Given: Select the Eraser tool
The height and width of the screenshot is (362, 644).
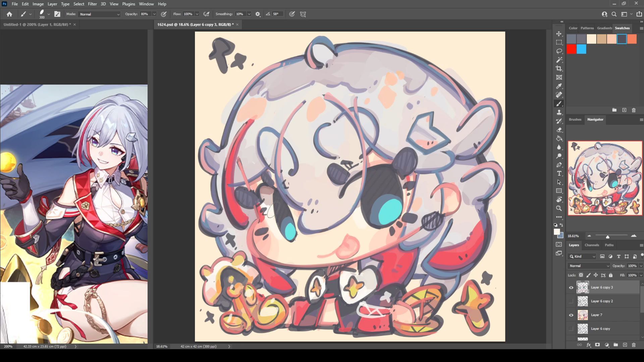Looking at the screenshot, I should point(559,130).
